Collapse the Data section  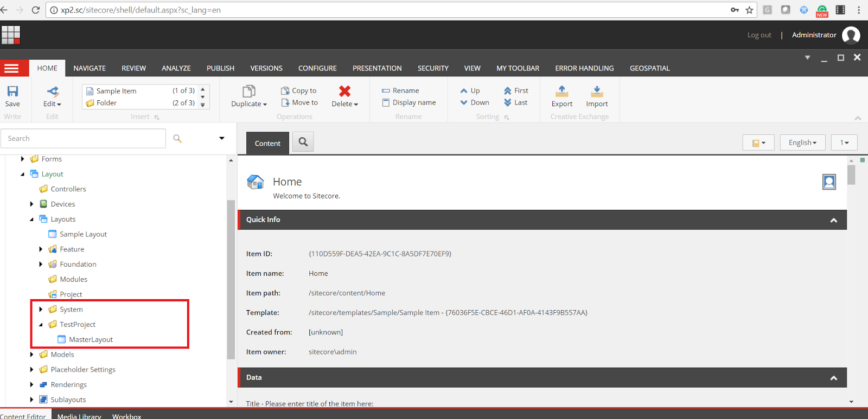coord(833,378)
